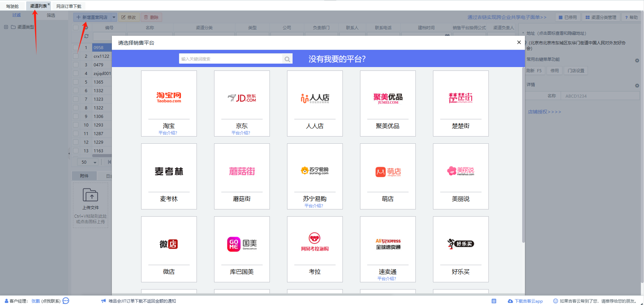Screen dimensions: 644x305
Task: Open the 附件 tab
Action: (x=84, y=176)
